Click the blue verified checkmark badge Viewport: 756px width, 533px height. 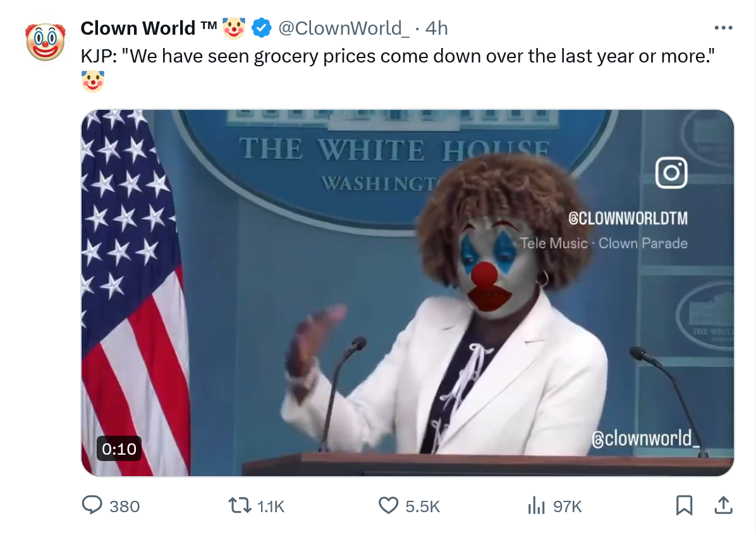click(262, 28)
